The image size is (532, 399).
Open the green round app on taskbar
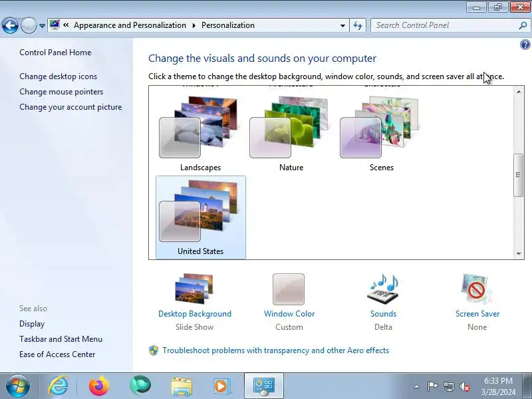point(140,386)
